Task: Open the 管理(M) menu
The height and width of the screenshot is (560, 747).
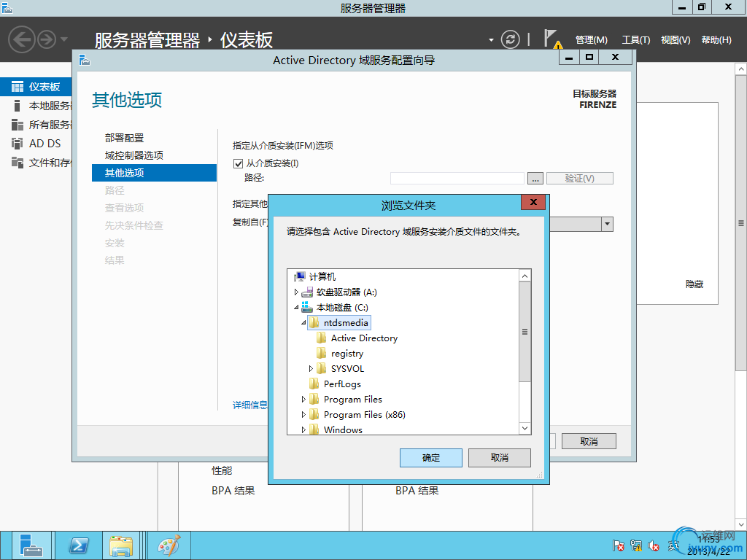Action: coord(591,40)
